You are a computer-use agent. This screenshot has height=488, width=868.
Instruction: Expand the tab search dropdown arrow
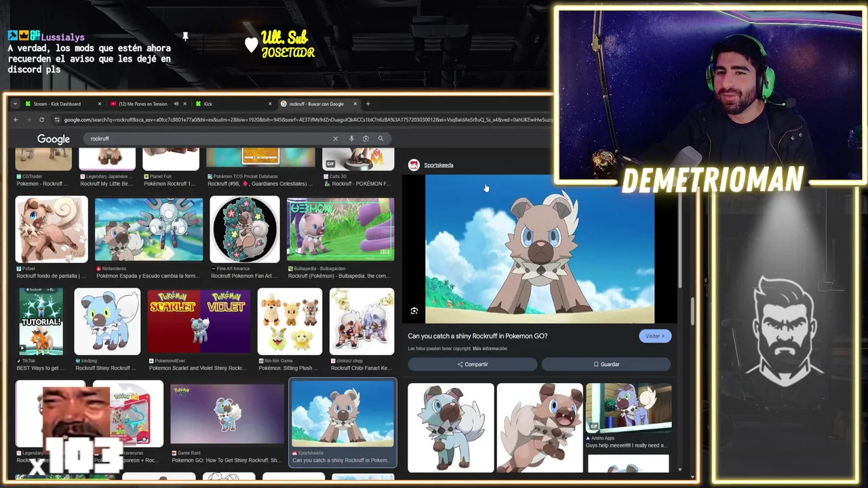[x=15, y=104]
